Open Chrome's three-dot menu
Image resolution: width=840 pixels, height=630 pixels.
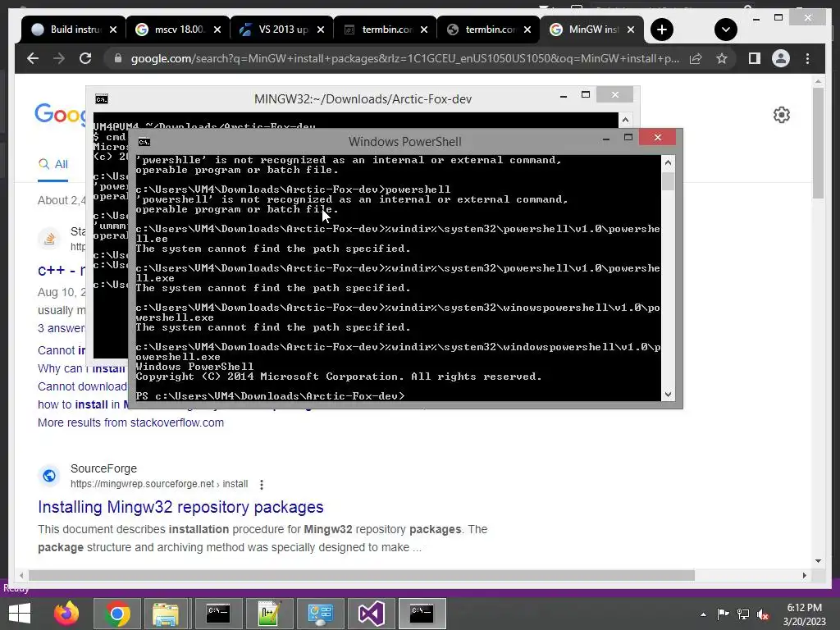(x=808, y=58)
